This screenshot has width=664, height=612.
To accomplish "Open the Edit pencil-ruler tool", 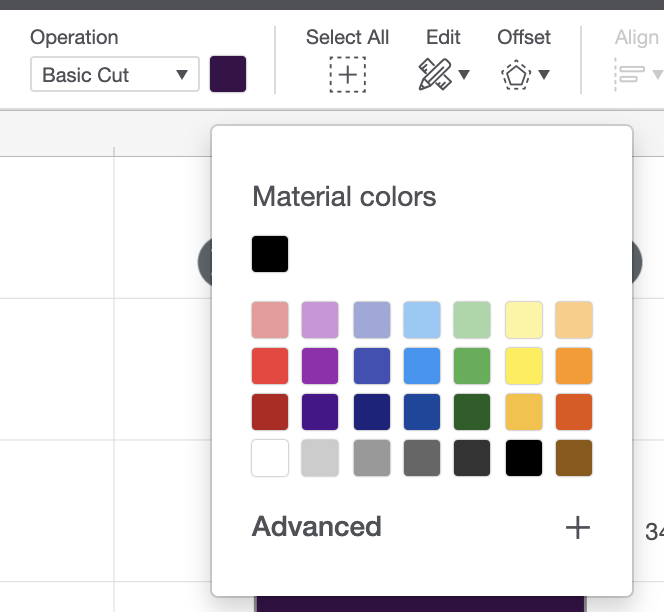I will point(435,75).
